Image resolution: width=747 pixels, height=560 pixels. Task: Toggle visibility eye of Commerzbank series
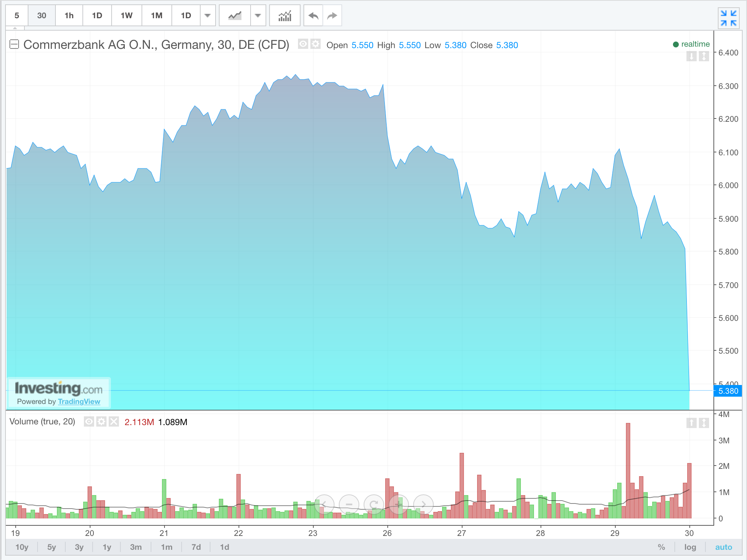[303, 44]
